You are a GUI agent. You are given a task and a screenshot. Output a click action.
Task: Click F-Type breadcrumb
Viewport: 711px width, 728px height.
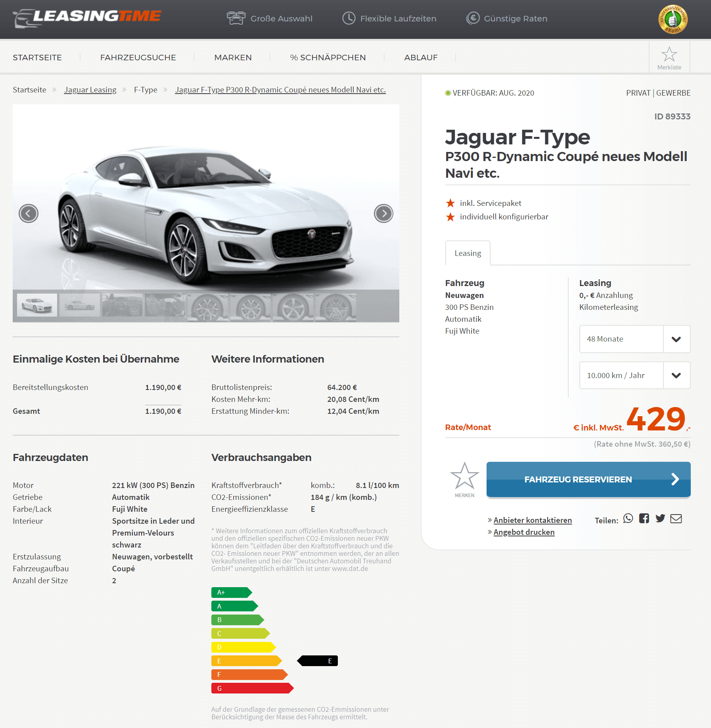(146, 90)
